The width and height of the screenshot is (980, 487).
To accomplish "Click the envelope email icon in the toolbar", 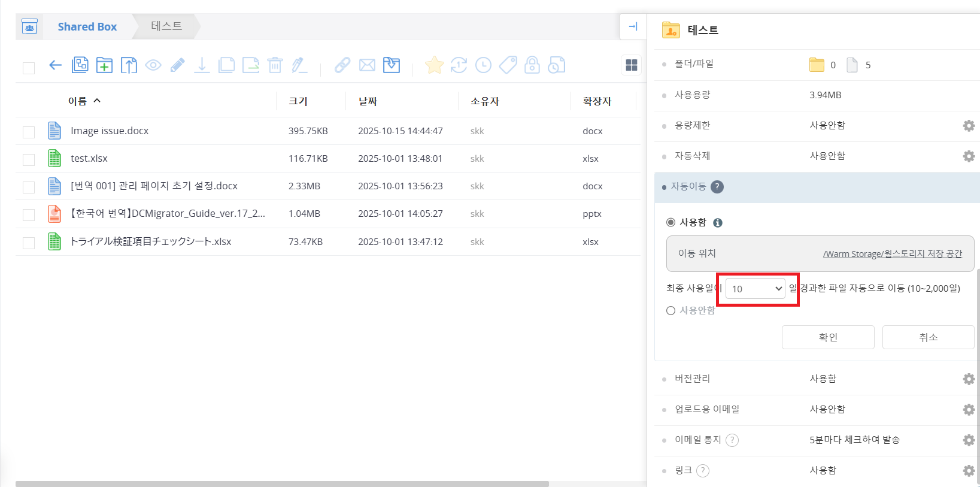I will (x=367, y=65).
